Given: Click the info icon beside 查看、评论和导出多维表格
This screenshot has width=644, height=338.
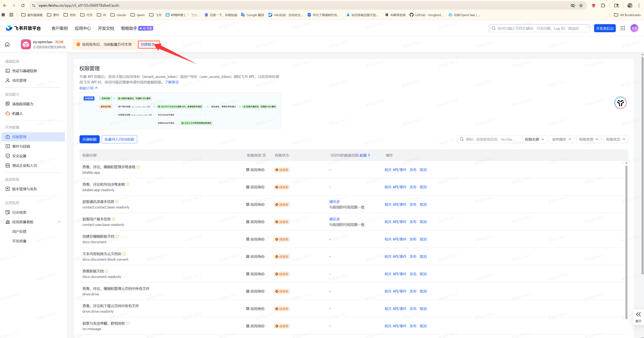Looking at the screenshot, I should click(128, 184).
